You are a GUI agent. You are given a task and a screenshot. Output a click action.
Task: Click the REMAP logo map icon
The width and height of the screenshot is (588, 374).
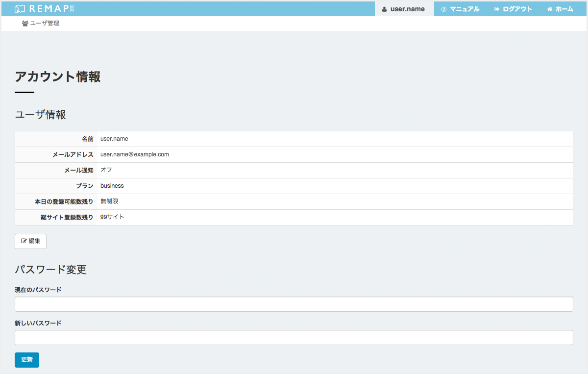[x=20, y=9]
